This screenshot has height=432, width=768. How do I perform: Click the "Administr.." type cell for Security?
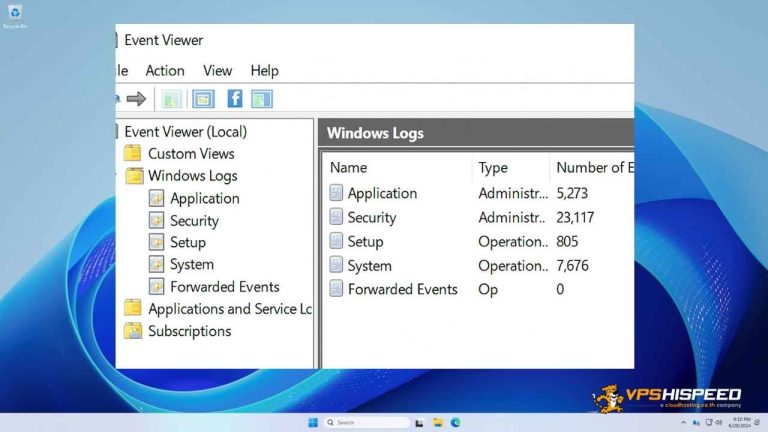pyautogui.click(x=512, y=217)
